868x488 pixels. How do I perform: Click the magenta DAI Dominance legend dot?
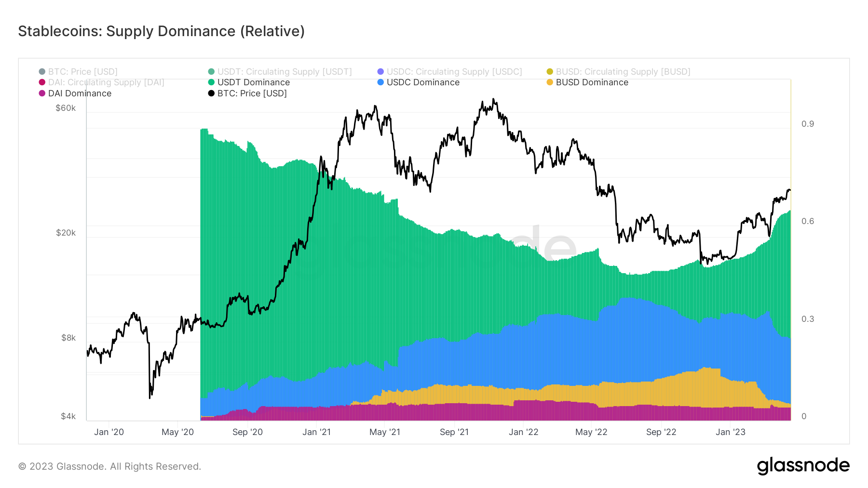[42, 93]
